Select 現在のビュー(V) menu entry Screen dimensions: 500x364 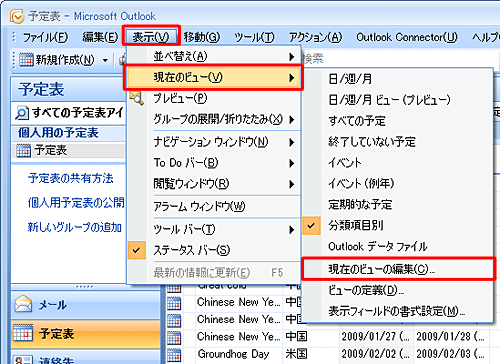click(x=214, y=77)
